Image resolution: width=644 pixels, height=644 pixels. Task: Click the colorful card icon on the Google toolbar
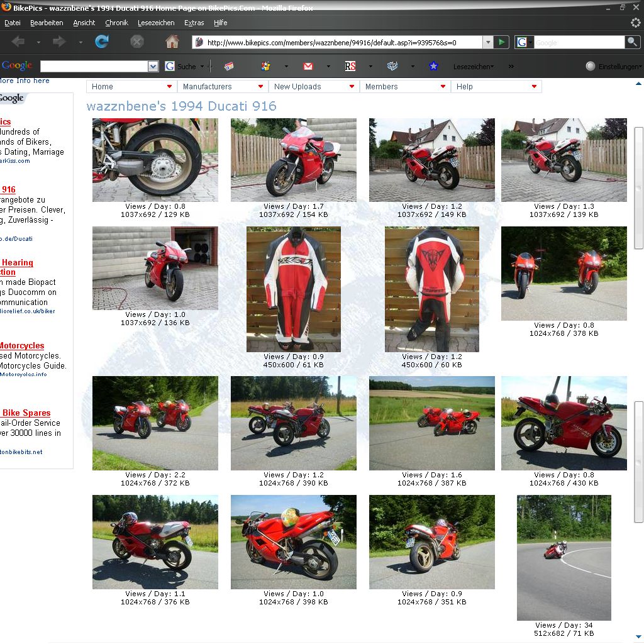[x=229, y=66]
